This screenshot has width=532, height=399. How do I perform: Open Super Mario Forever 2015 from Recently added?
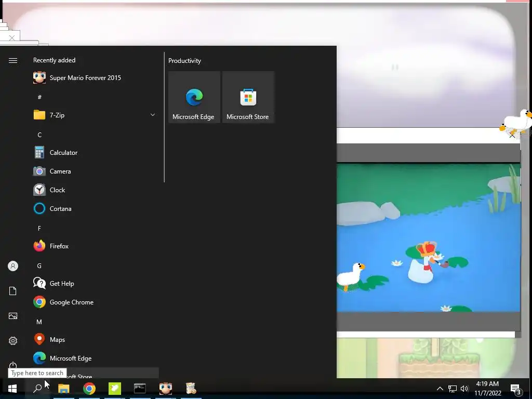[x=96, y=78]
